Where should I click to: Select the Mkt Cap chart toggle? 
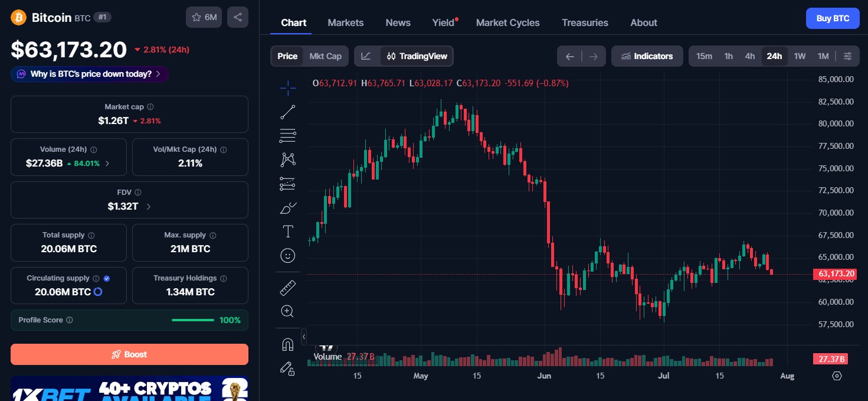[x=325, y=56]
